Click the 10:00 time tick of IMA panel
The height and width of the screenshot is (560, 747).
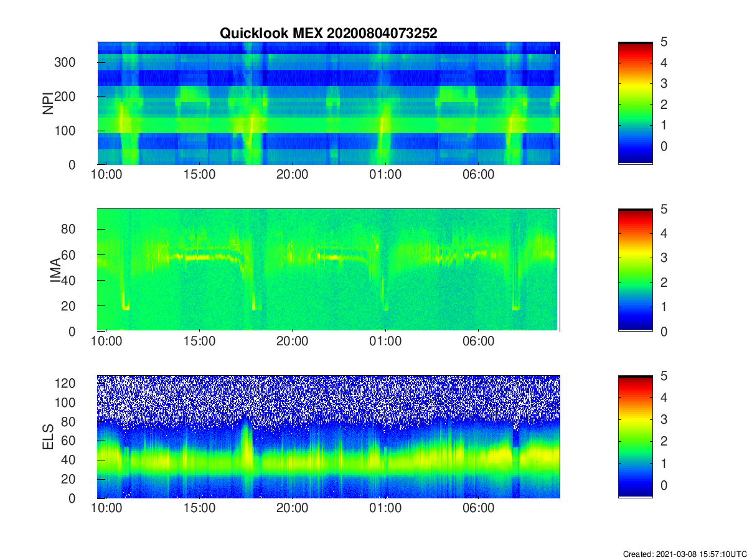106,342
